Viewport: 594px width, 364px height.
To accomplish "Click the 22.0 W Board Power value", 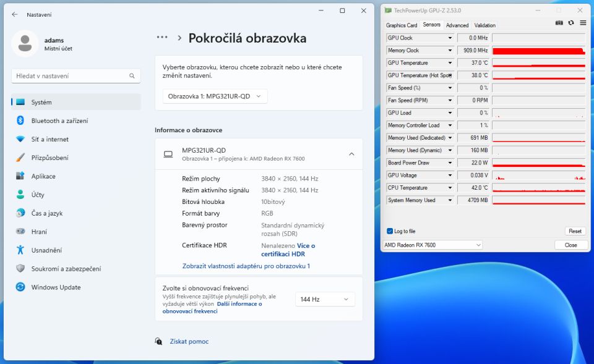I will coord(473,163).
